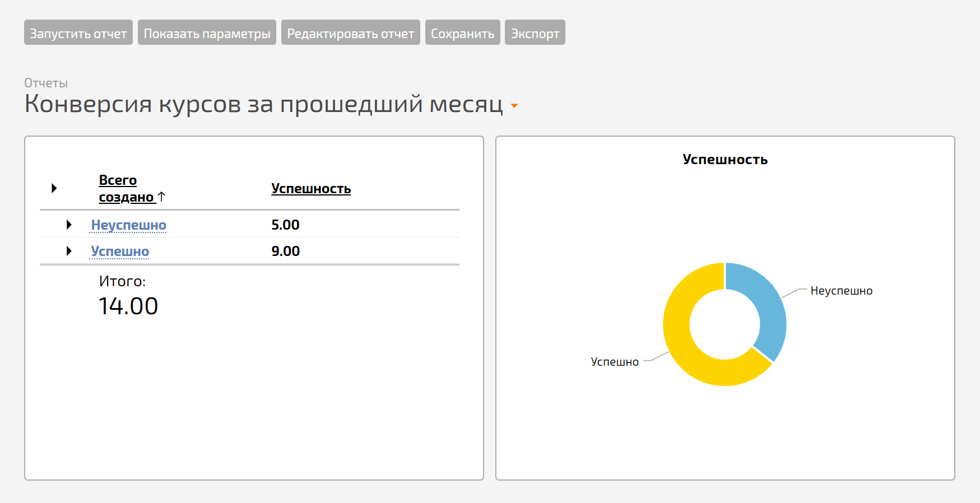Open the Успешно link

coord(120,252)
